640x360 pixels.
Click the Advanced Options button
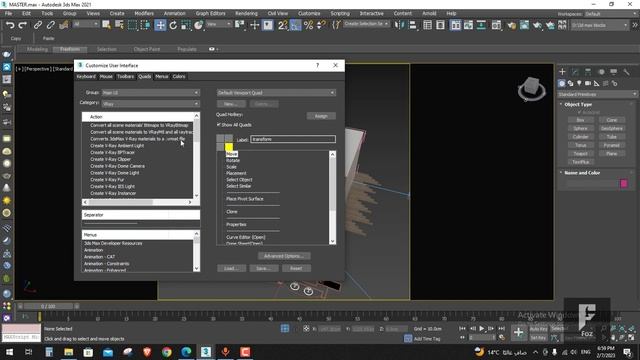(x=284, y=256)
